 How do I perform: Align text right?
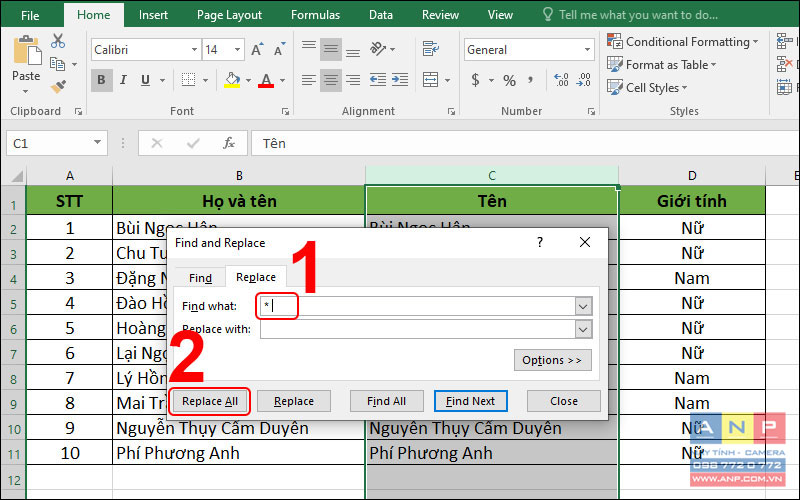(x=353, y=80)
